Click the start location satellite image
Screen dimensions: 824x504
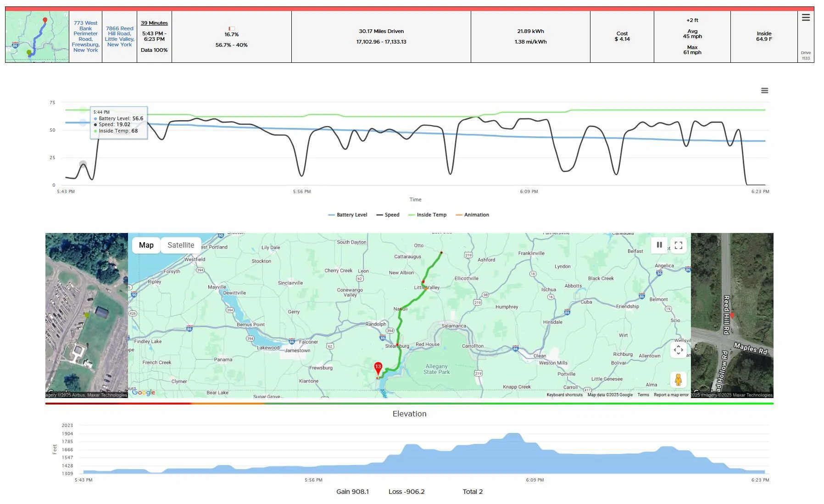(87, 316)
